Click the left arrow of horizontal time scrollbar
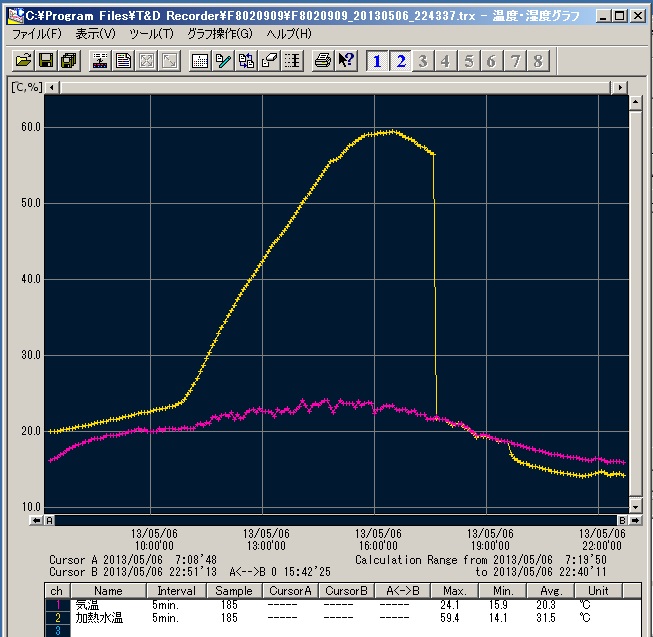The width and height of the screenshot is (653, 637). (37, 520)
